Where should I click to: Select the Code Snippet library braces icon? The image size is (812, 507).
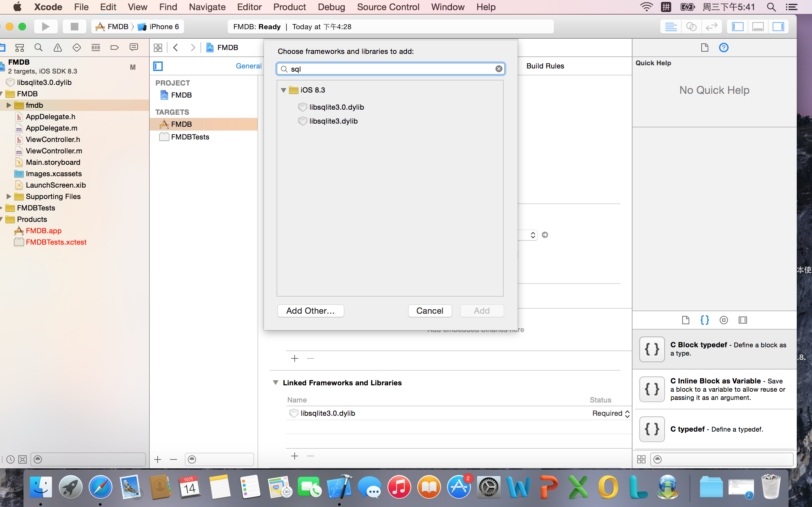[x=704, y=320]
